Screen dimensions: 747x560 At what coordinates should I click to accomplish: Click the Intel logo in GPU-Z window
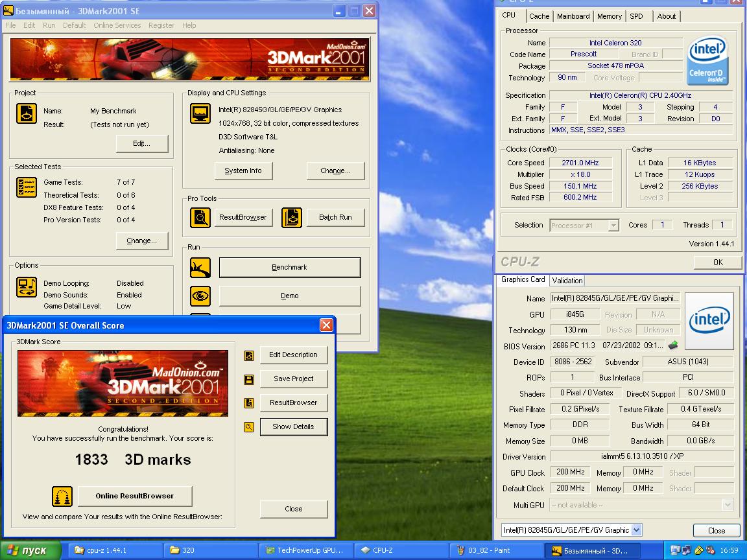point(709,321)
